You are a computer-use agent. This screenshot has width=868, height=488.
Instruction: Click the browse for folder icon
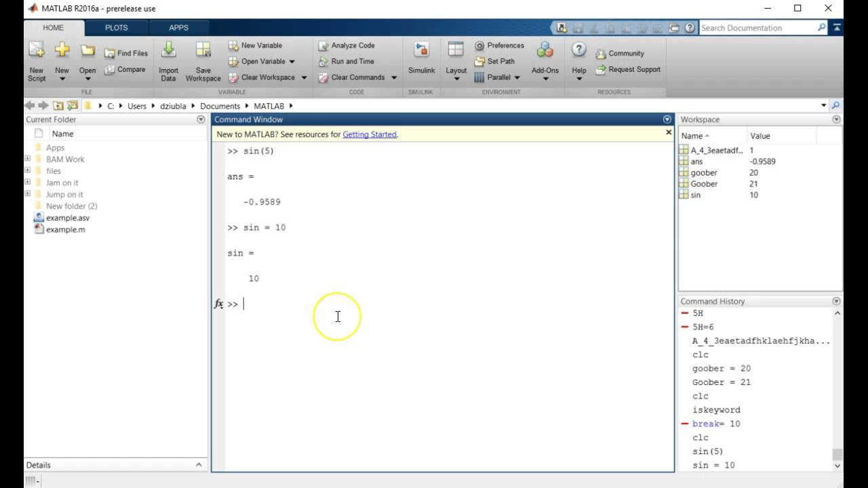(73, 106)
